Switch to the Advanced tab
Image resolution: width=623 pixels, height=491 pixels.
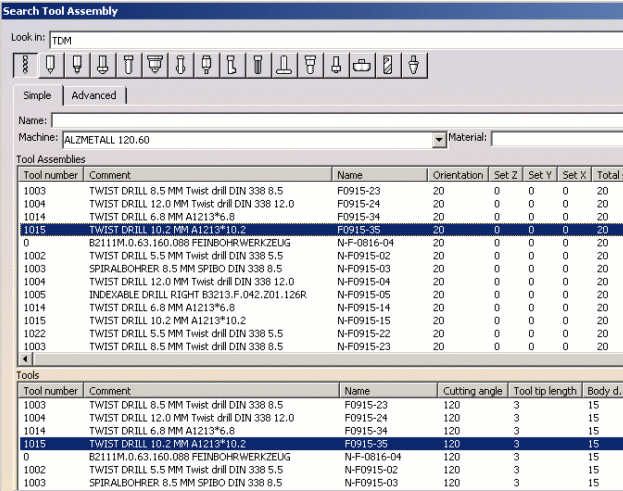coord(94,95)
